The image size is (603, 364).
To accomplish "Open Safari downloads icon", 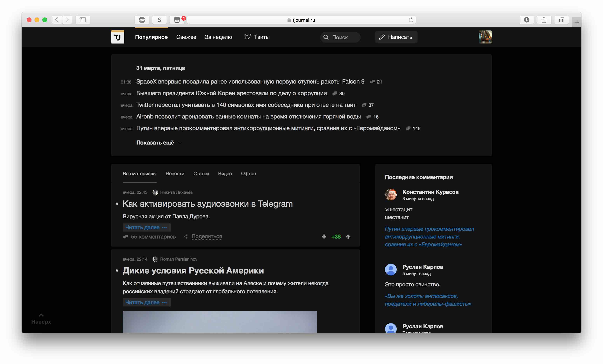I will pos(526,20).
